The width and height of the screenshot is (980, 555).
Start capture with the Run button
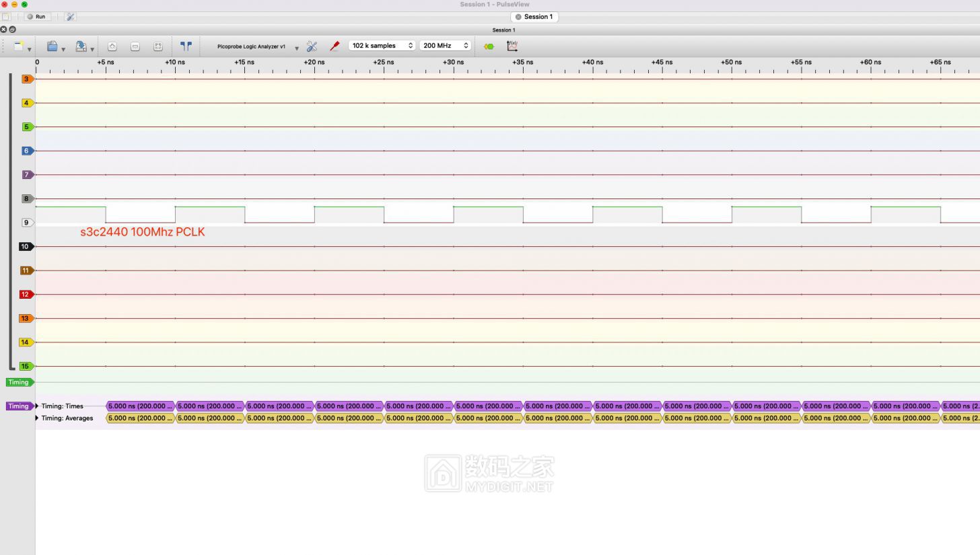36,16
